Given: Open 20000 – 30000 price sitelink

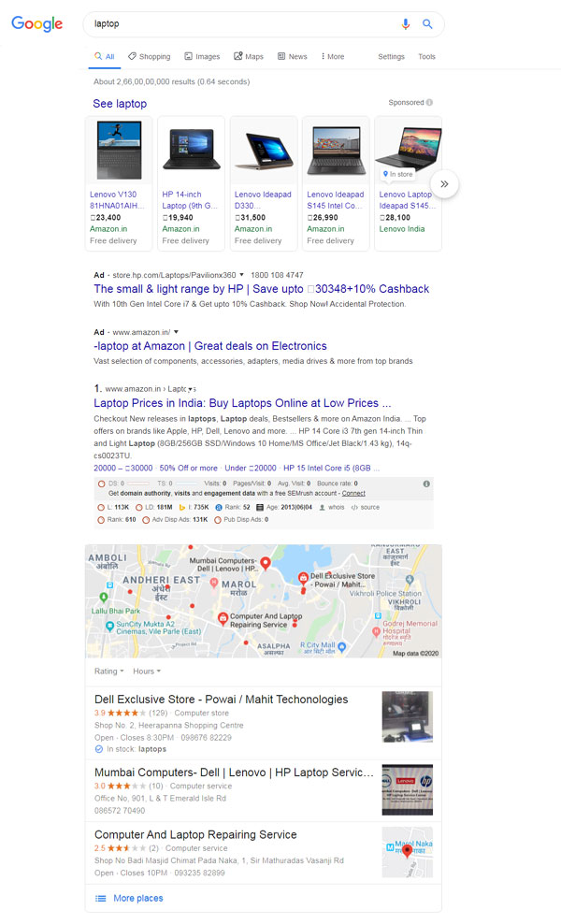Looking at the screenshot, I should 123,468.
